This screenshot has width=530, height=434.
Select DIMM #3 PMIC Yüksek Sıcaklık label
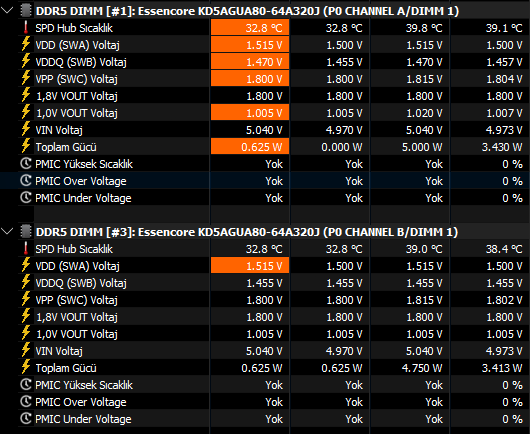84,385
